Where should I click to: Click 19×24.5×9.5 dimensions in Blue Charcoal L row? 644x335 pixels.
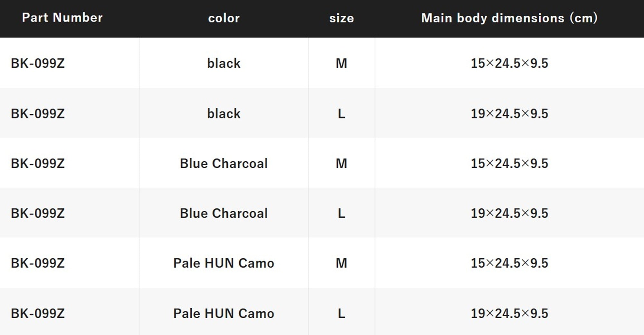(509, 214)
